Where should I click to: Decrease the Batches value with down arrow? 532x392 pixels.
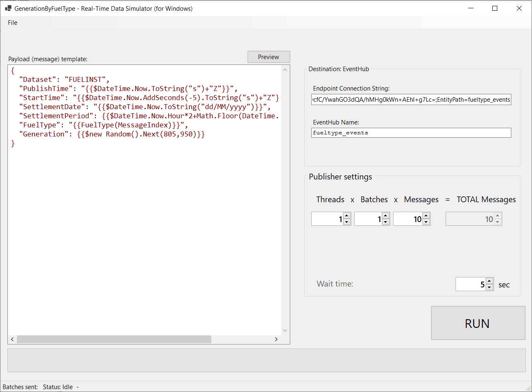(385, 222)
